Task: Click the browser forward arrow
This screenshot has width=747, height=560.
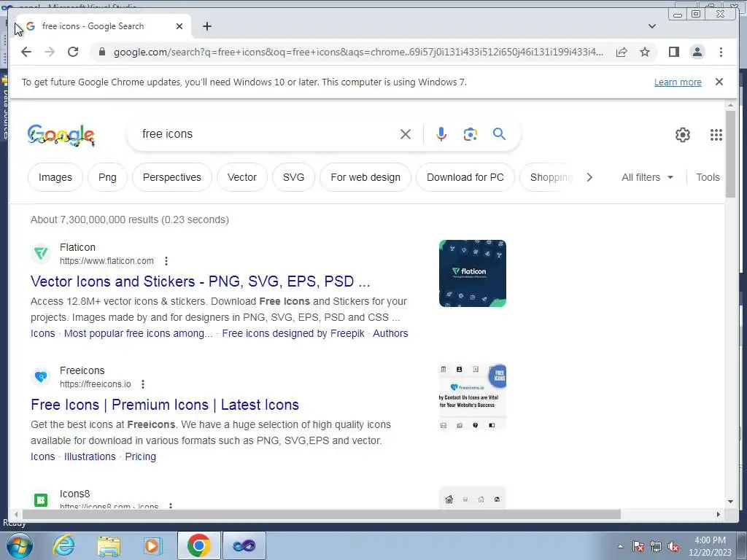Action: tap(50, 52)
